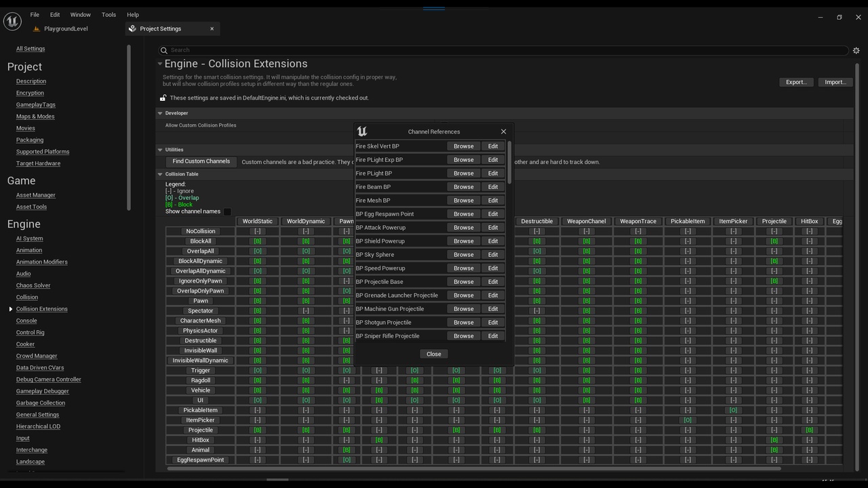The image size is (868, 488).
Task: Toggle BlockAll row WorldDynamic cell
Action: (x=306, y=241)
